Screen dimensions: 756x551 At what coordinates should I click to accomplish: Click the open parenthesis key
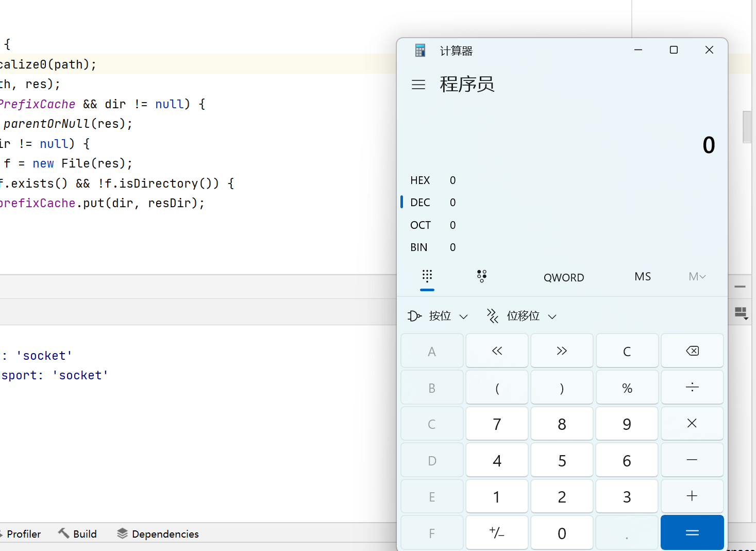tap(497, 387)
